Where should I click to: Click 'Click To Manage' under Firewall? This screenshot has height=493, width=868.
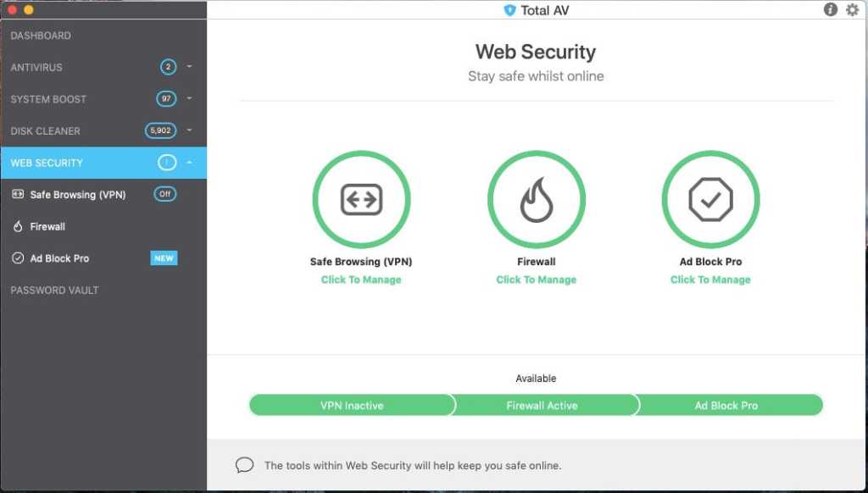(x=536, y=280)
